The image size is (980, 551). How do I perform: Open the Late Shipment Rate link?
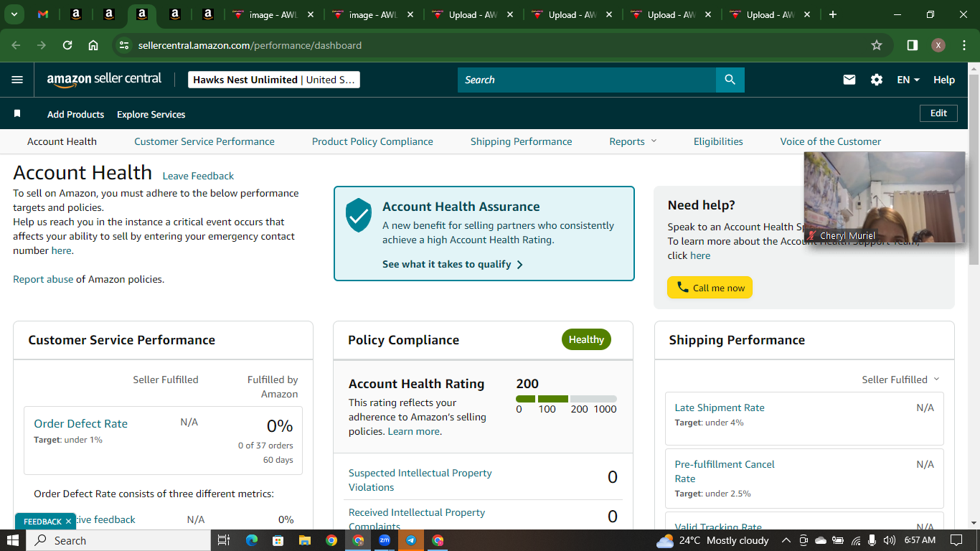click(720, 408)
